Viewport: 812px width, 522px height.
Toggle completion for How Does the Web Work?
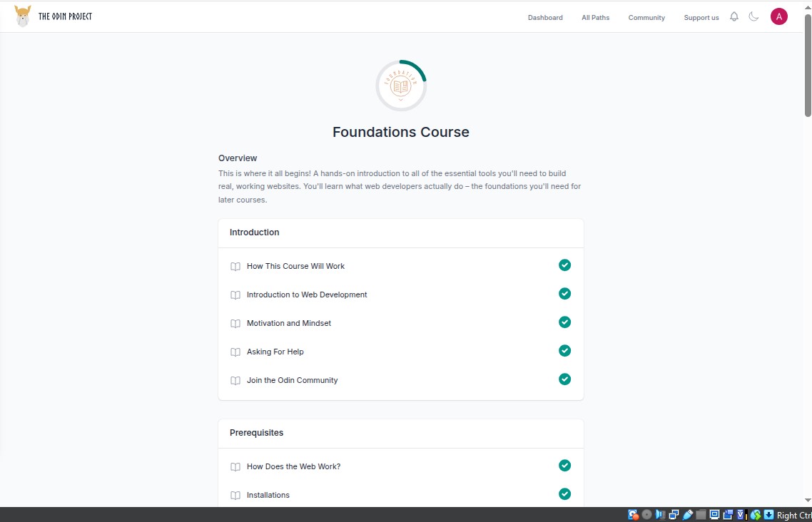coord(564,465)
